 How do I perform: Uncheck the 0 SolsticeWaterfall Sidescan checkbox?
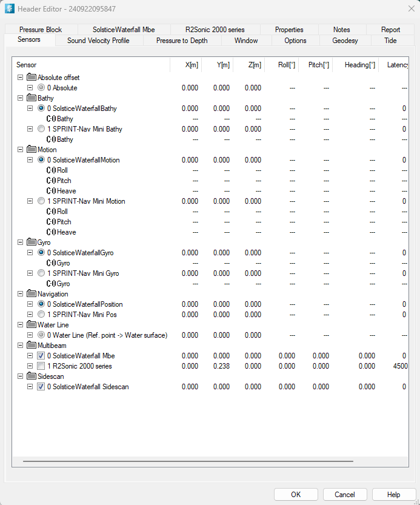pos(41,387)
